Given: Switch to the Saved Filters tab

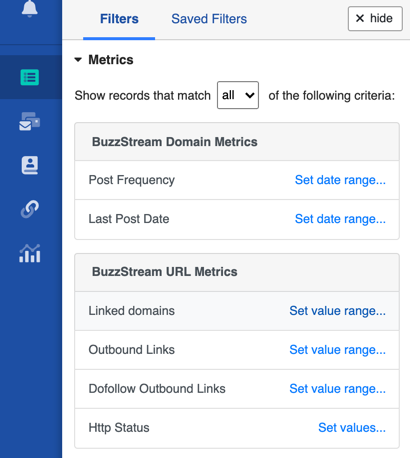Looking at the screenshot, I should (209, 19).
